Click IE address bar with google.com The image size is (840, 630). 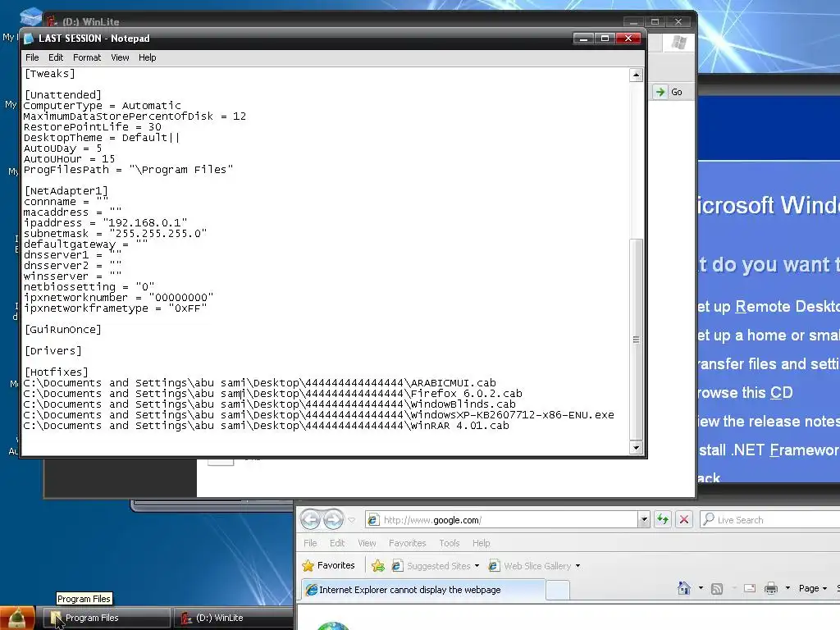[x=501, y=519]
